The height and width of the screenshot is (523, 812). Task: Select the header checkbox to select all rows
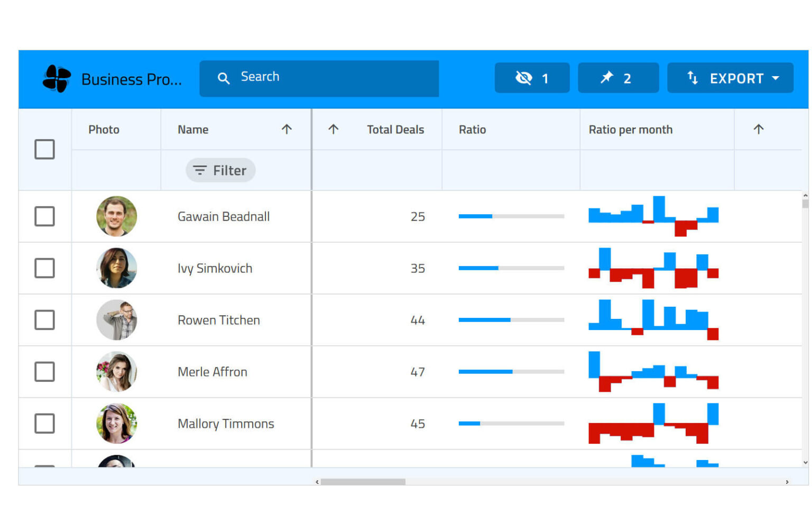tap(44, 150)
